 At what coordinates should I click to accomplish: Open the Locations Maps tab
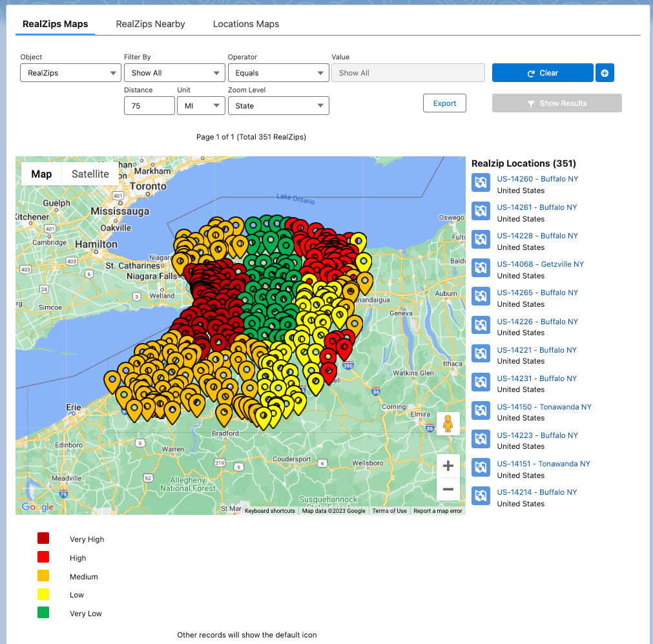point(245,23)
